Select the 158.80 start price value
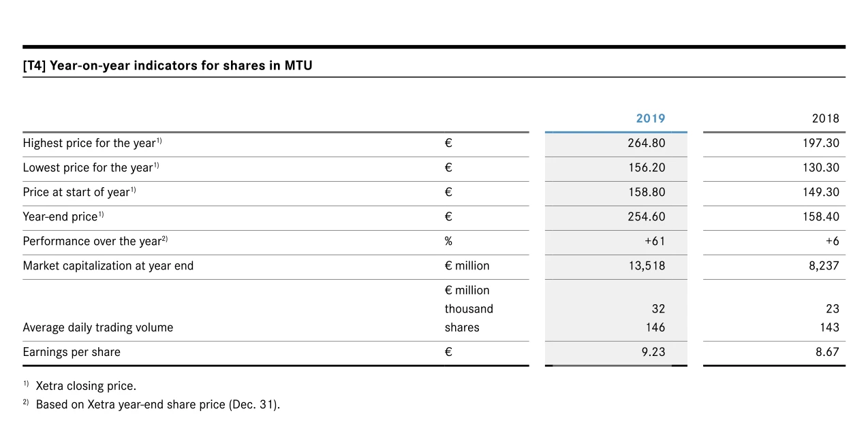 coord(646,192)
